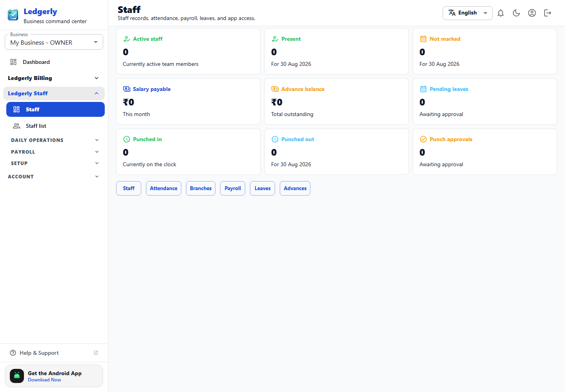Click the Branches shortcut button

[200, 188]
